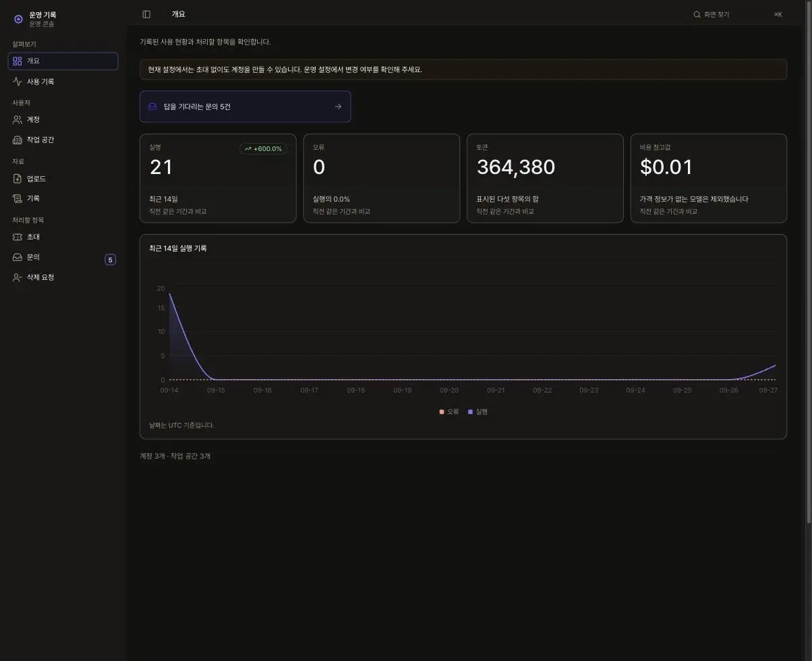Image resolution: width=812 pixels, height=661 pixels.
Task: Click the 오류 card value 0
Action: pyautogui.click(x=319, y=167)
